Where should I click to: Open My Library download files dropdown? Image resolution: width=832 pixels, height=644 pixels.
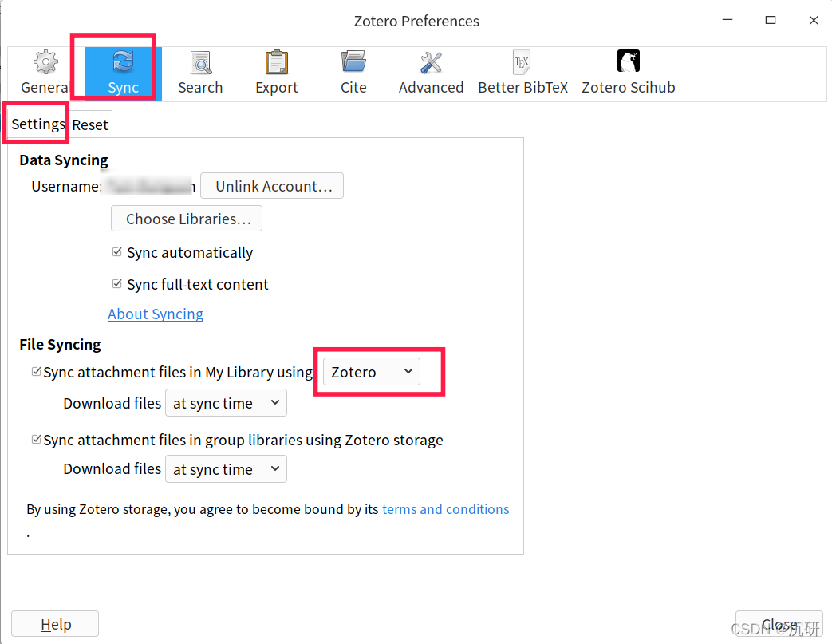[x=226, y=403]
